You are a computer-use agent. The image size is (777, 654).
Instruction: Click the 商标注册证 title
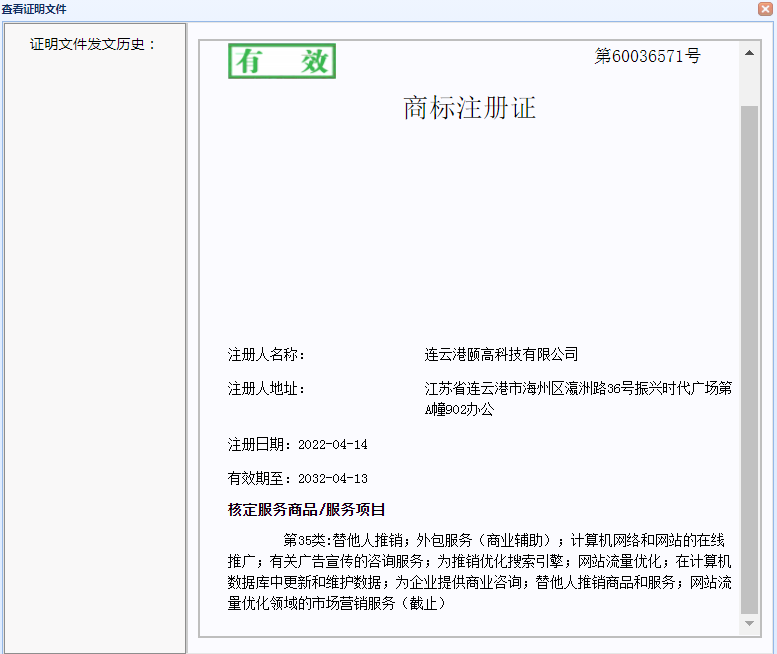(470, 108)
